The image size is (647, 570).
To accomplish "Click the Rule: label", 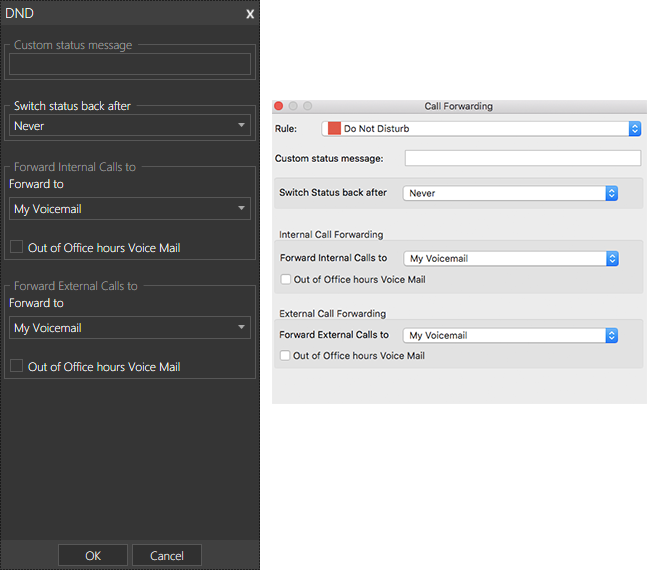I will pyautogui.click(x=286, y=129).
